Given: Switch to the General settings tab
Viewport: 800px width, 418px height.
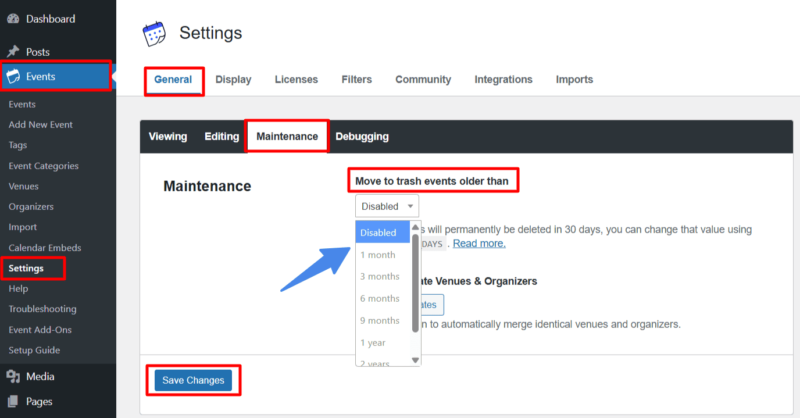Looking at the screenshot, I should [173, 80].
